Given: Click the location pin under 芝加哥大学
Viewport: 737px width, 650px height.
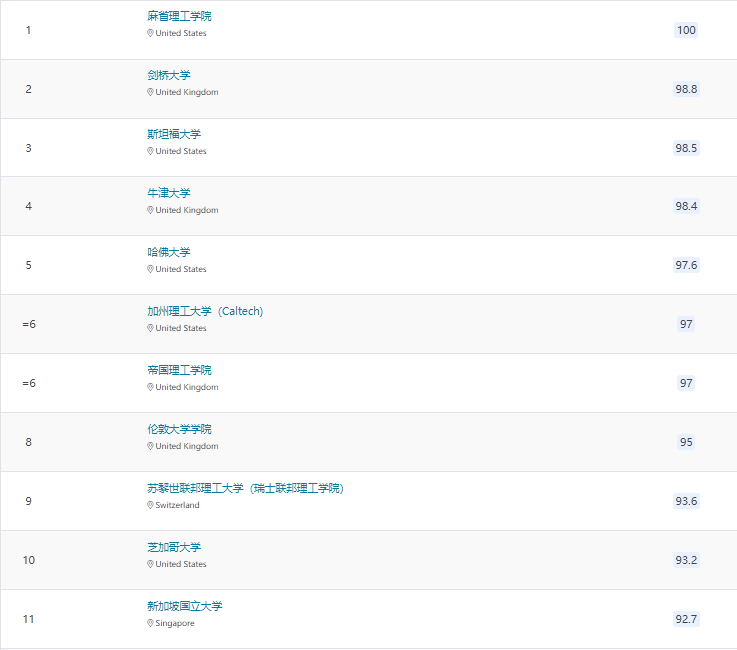Looking at the screenshot, I should (150, 564).
